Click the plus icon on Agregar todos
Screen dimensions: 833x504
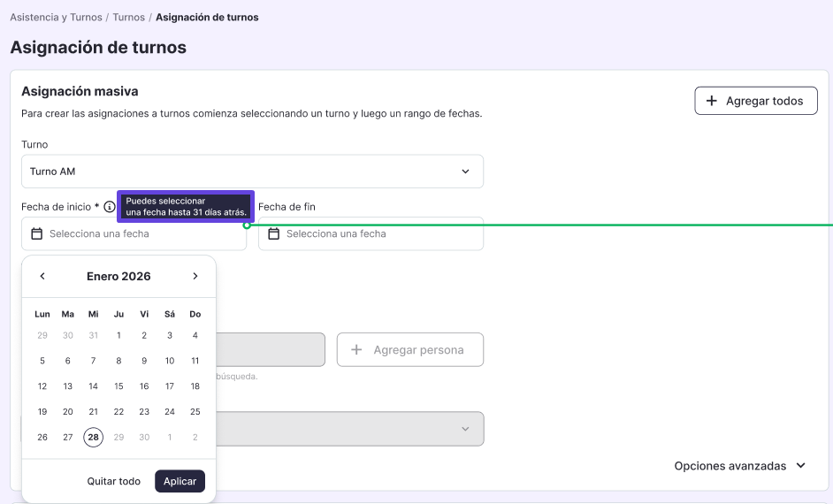coord(711,101)
